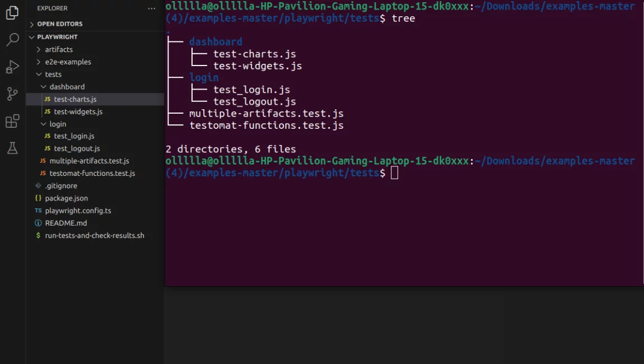This screenshot has height=364, width=644.
Task: Open the Search view icon
Action: click(12, 40)
